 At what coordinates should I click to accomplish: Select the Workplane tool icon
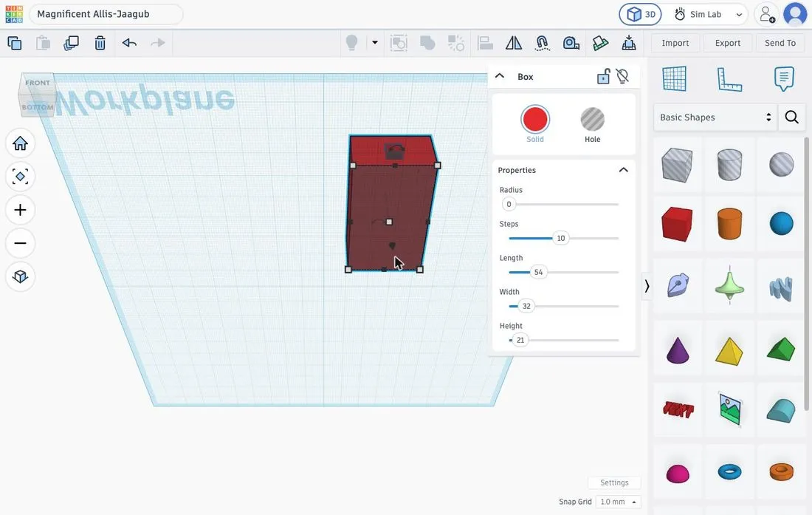674,79
